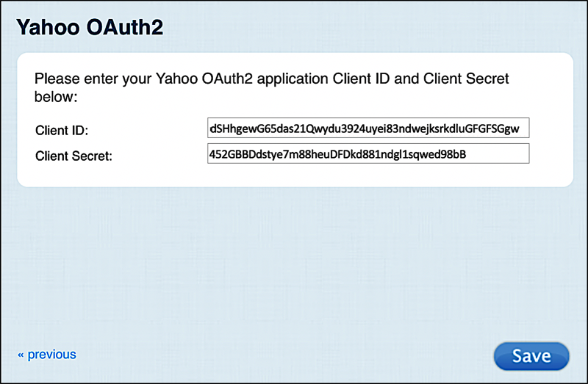The height and width of the screenshot is (384, 588).
Task: Place cursor in field starting with dSHhgewG65
Action: click(x=368, y=129)
